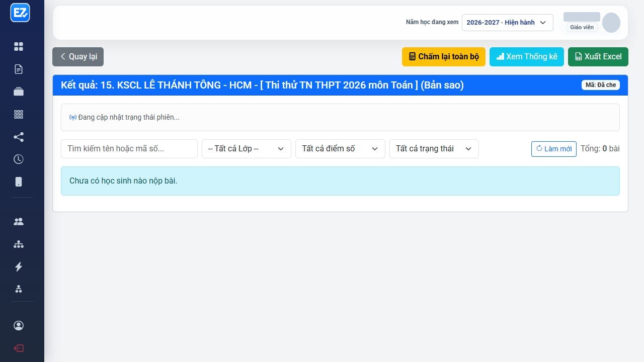Image resolution: width=644 pixels, height=362 pixels.
Task: Refresh the list with 'Làm mới'
Action: click(554, 149)
